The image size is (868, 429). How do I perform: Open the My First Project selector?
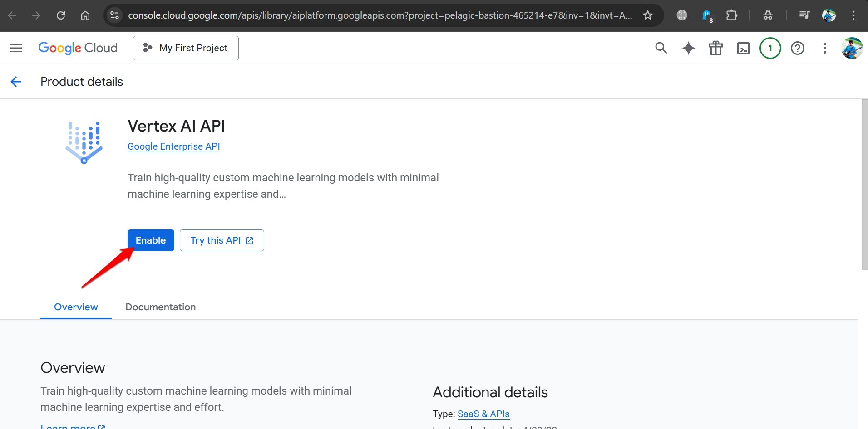click(186, 48)
